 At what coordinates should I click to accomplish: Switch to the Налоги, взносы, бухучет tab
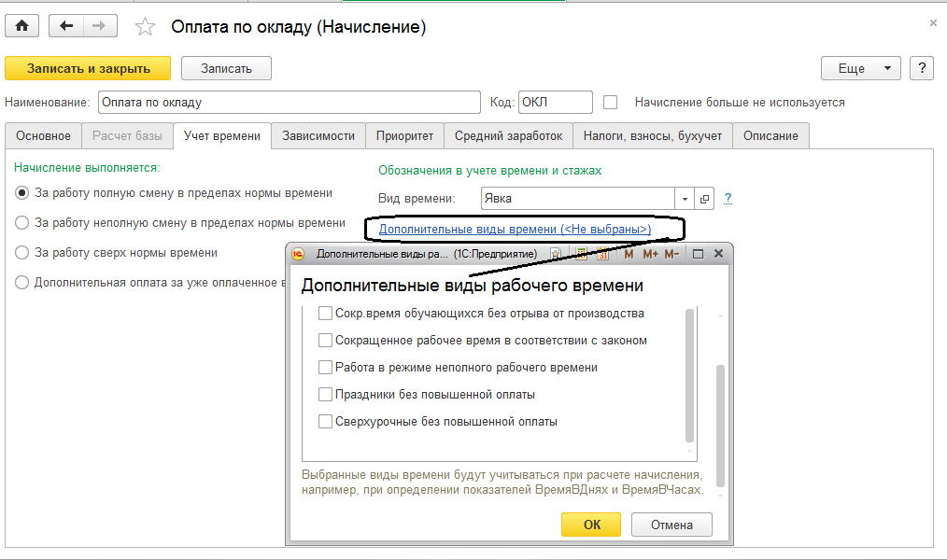tap(653, 135)
